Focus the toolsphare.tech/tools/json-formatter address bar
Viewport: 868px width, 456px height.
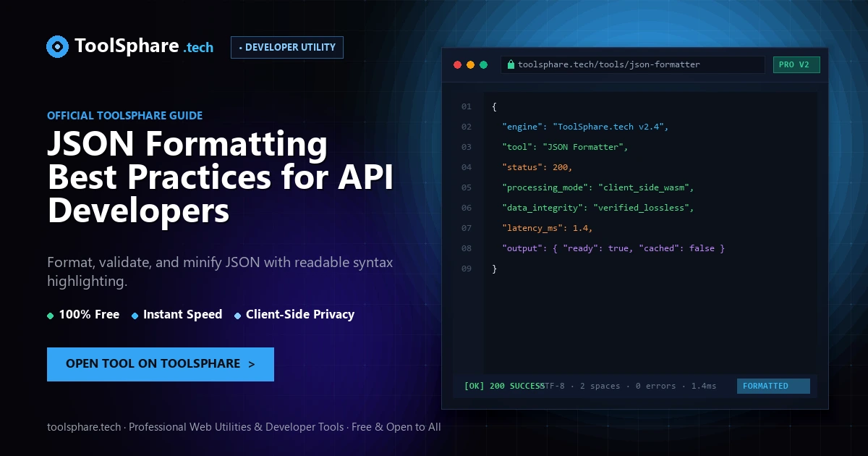633,64
